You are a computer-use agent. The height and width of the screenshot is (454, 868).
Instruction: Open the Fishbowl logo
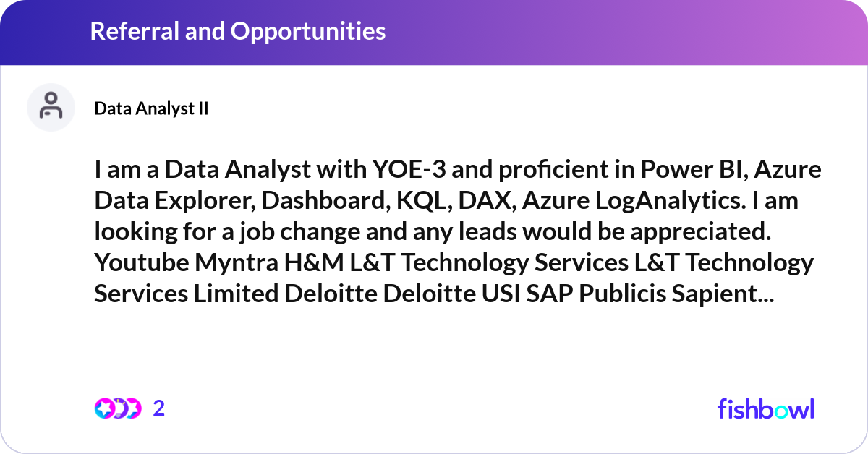(765, 408)
